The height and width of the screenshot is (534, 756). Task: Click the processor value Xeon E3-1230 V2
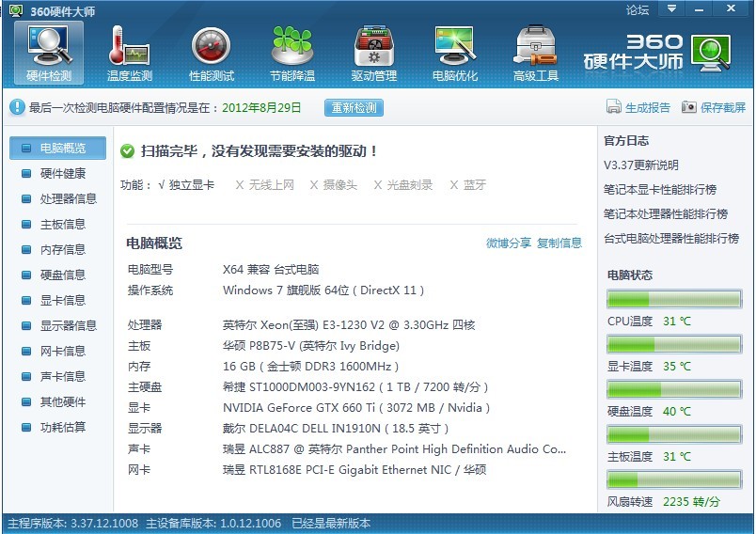click(349, 325)
